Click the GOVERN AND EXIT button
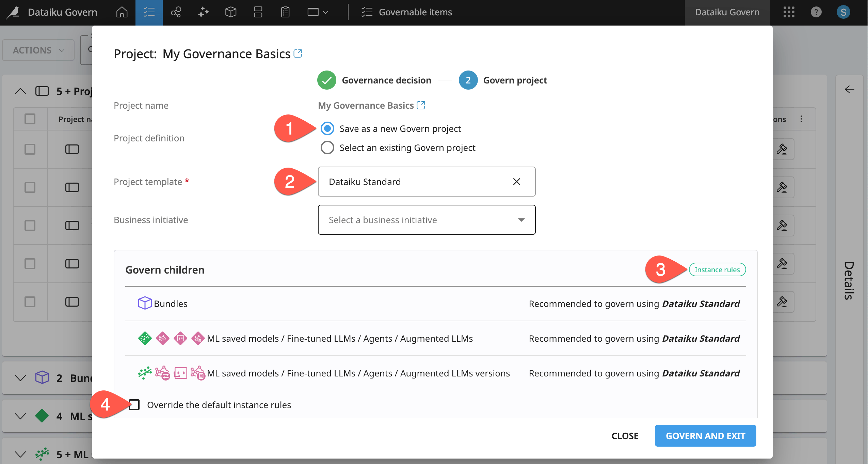The image size is (868, 464). pyautogui.click(x=705, y=436)
